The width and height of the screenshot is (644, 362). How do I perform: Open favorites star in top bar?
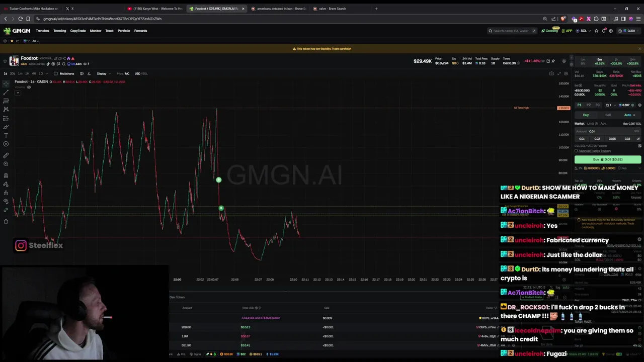tap(597, 31)
